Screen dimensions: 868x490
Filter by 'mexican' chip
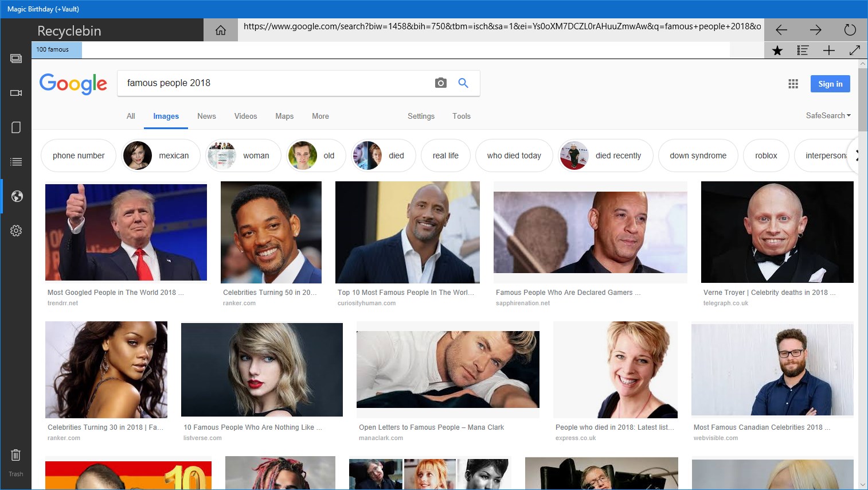coord(161,155)
